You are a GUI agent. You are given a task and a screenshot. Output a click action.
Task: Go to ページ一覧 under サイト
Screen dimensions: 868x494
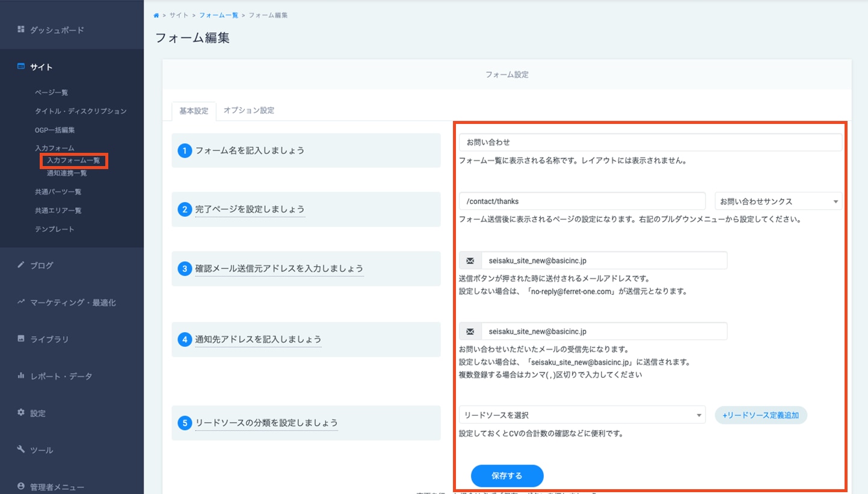tap(51, 93)
